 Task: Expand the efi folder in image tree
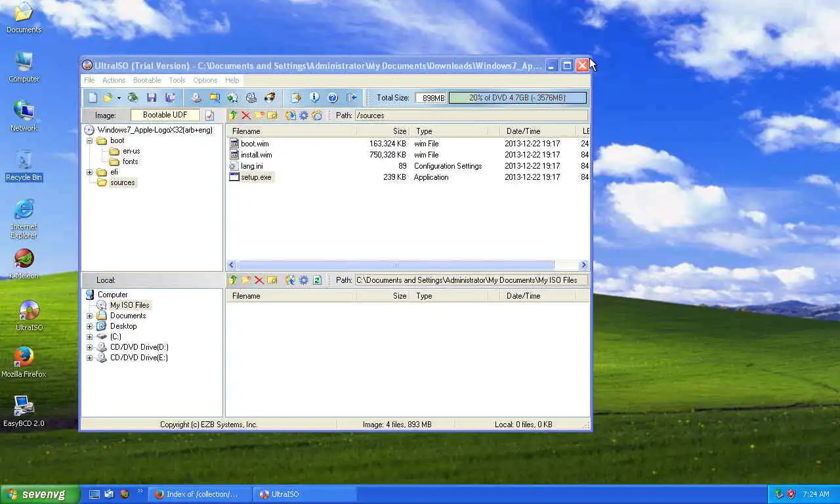90,172
